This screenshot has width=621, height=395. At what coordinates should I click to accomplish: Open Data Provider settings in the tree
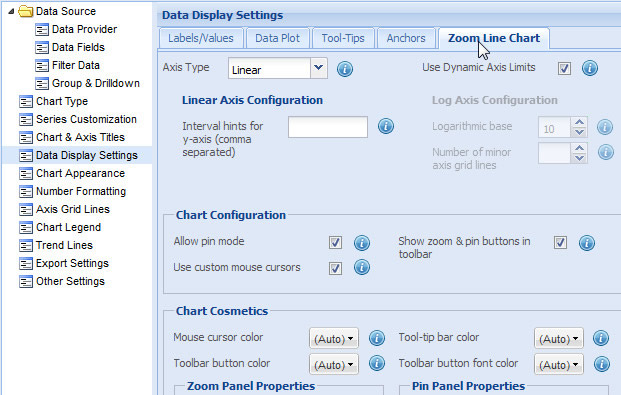pyautogui.click(x=84, y=29)
